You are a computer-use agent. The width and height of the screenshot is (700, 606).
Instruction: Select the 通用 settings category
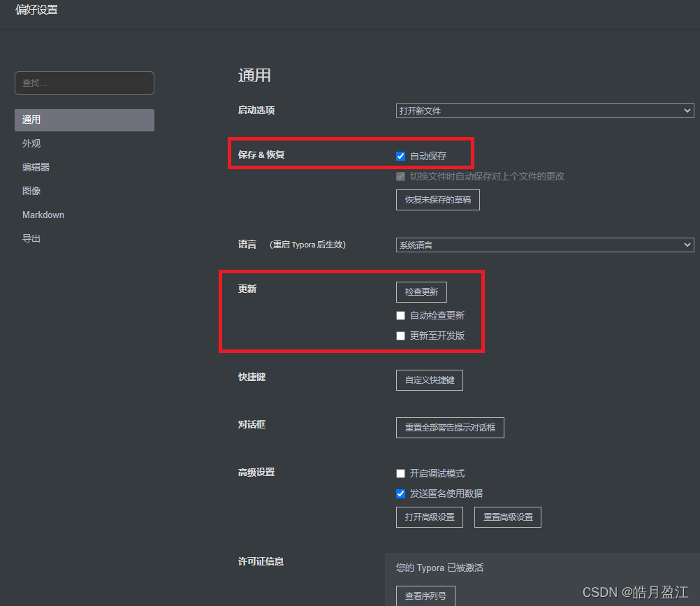click(85, 120)
